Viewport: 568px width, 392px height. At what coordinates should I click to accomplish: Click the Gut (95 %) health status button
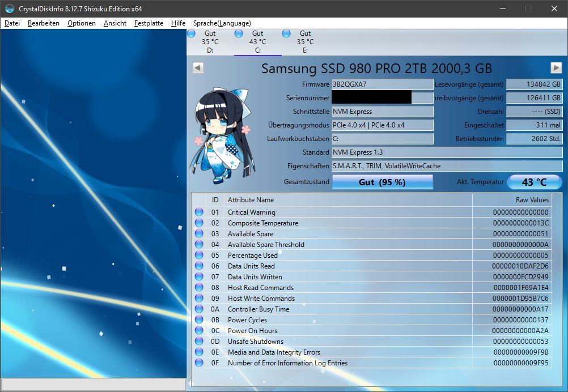tap(382, 182)
